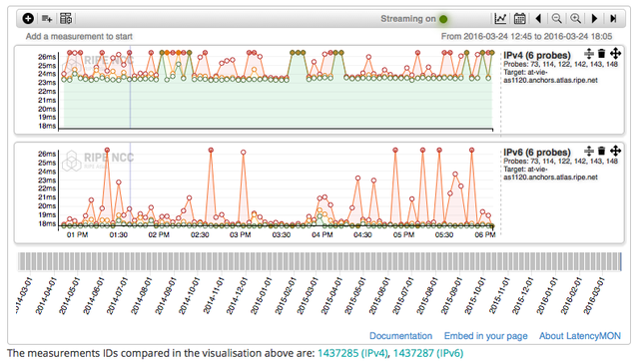This screenshot has height=364, width=639.
Task: Click the 01:30 x-axis label
Action: [118, 235]
